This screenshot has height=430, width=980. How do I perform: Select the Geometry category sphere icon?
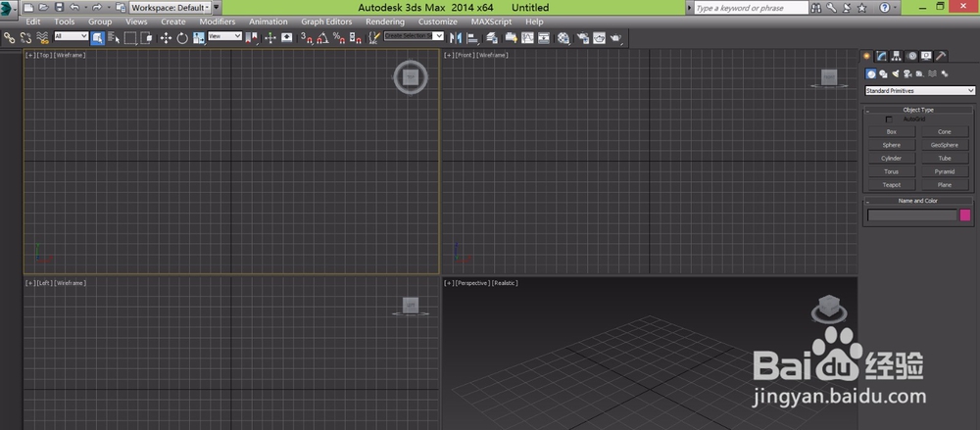(870, 73)
